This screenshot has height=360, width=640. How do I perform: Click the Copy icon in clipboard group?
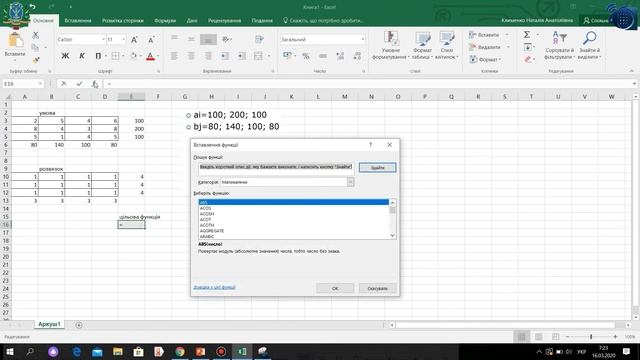click(36, 48)
